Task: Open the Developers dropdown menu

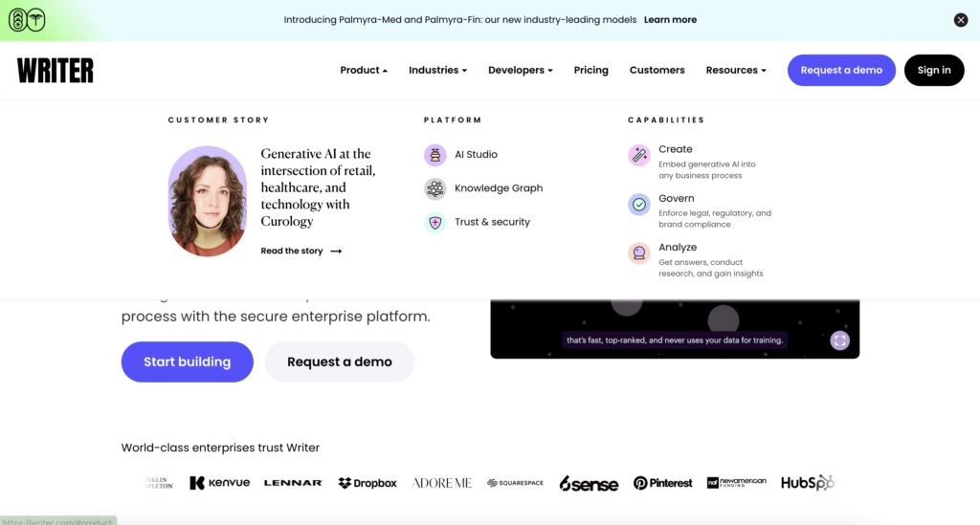Action: 521,70
